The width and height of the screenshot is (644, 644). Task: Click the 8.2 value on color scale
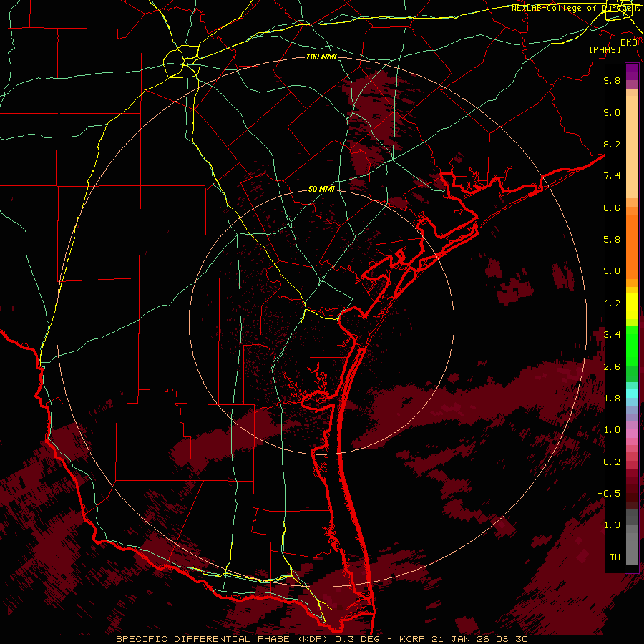612,144
